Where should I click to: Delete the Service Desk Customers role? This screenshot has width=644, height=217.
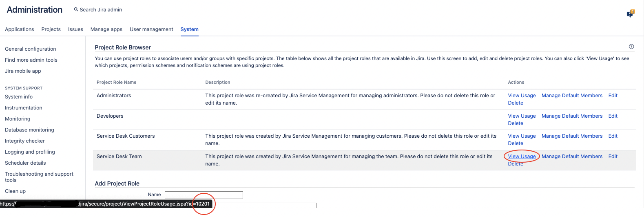516,143
